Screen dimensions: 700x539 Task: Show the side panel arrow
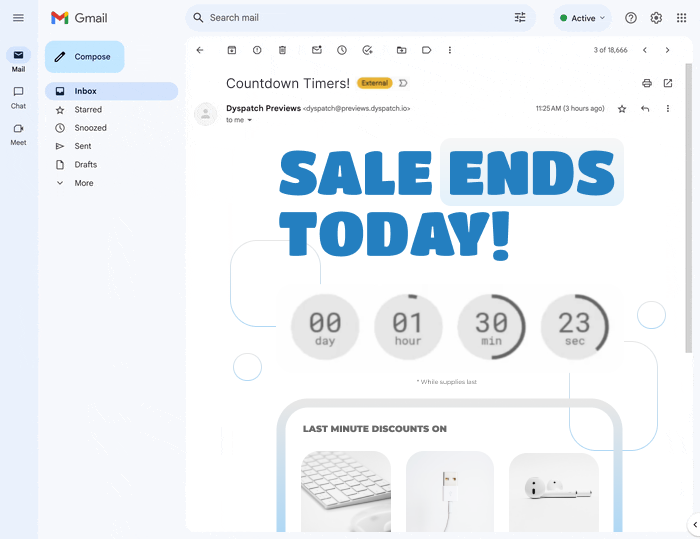[x=694, y=525]
